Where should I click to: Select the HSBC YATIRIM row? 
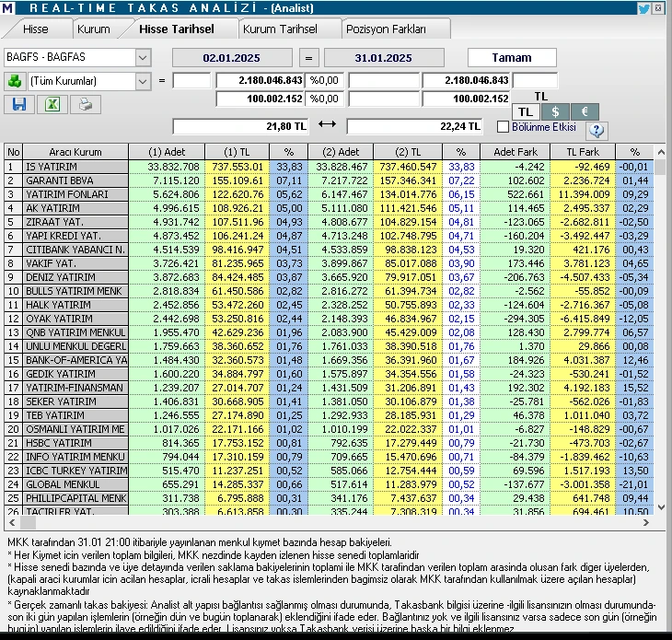329,443
